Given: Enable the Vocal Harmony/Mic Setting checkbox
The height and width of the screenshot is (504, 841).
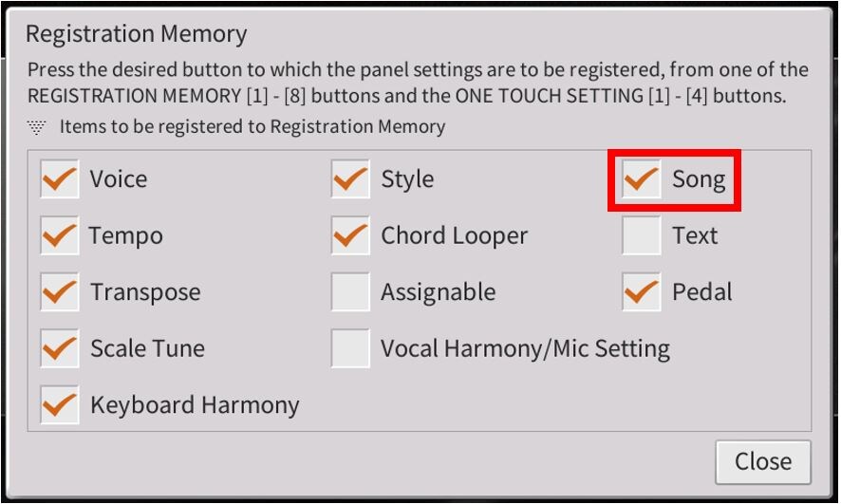Looking at the screenshot, I should click(x=350, y=349).
